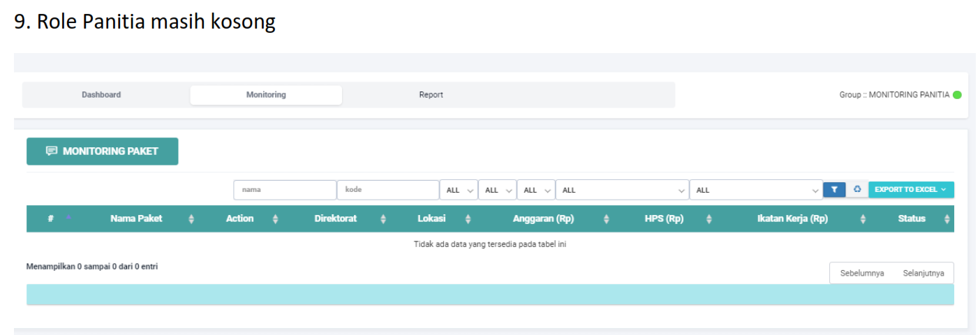Viewport: 980px width, 335px height.
Task: Click the sort arrows beside Anggaran (Rp)
Action: (x=606, y=219)
